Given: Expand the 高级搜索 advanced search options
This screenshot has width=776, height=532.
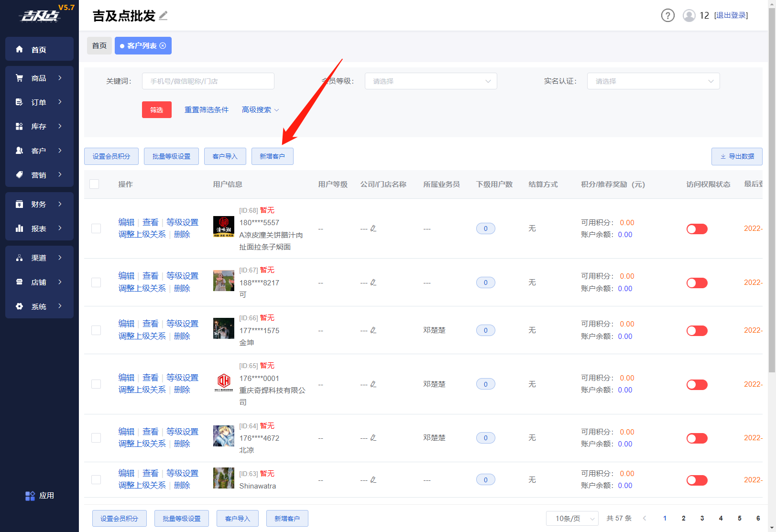Looking at the screenshot, I should coord(260,110).
